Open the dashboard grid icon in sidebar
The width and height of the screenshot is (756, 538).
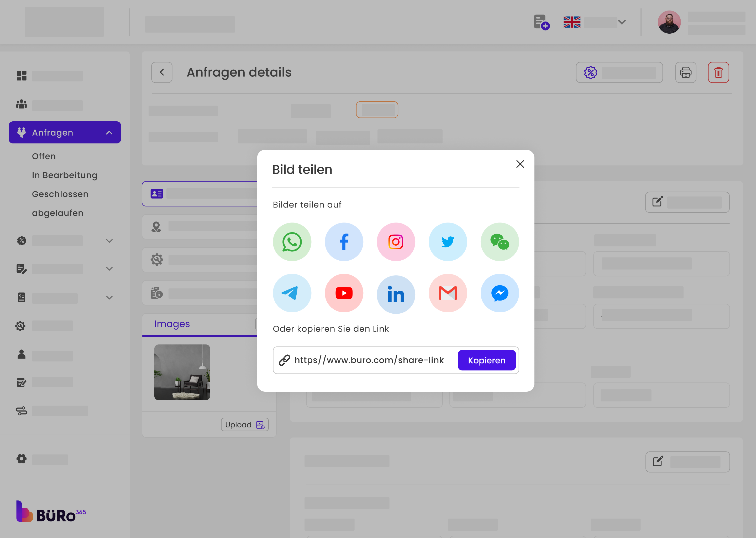[22, 76]
